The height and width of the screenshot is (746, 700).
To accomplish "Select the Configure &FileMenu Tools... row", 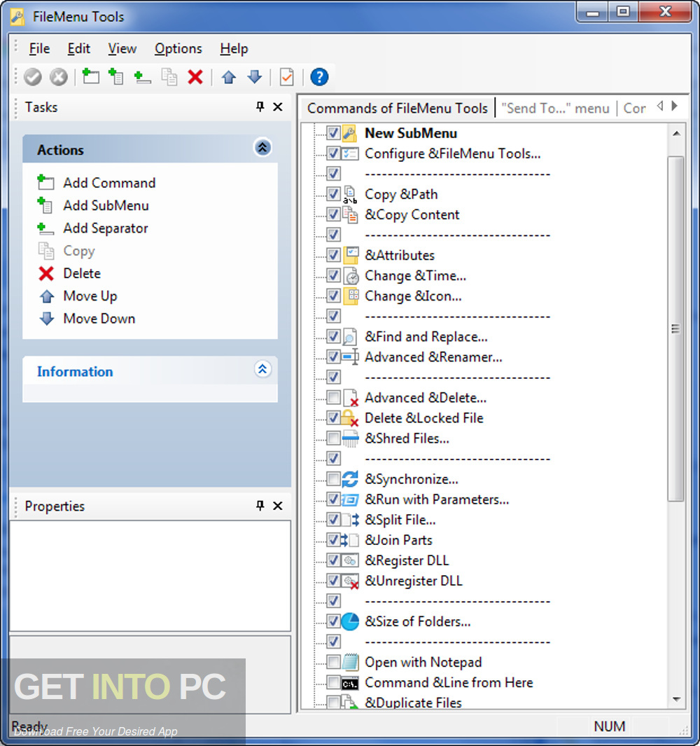I will point(452,153).
